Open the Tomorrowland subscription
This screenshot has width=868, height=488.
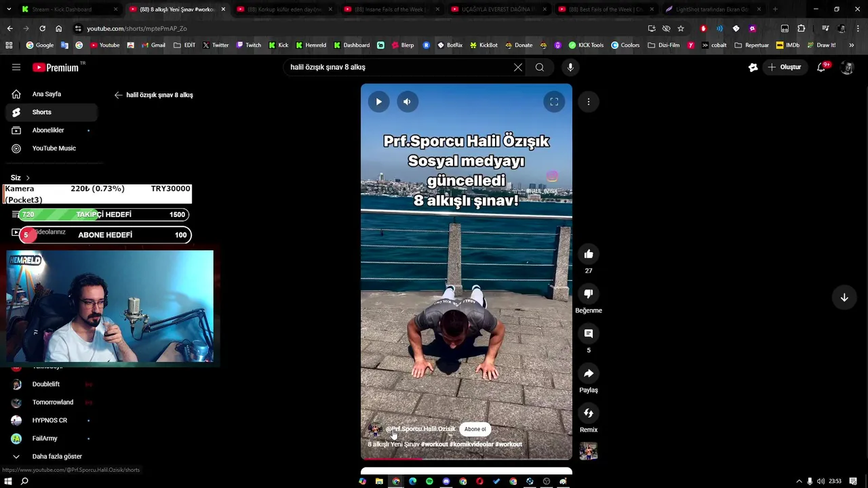[51, 403]
